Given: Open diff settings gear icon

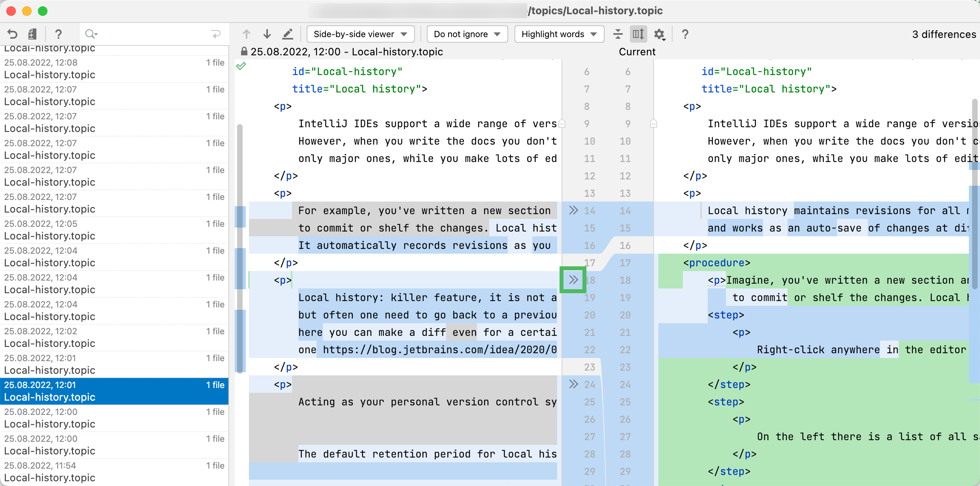Looking at the screenshot, I should pyautogui.click(x=659, y=34).
